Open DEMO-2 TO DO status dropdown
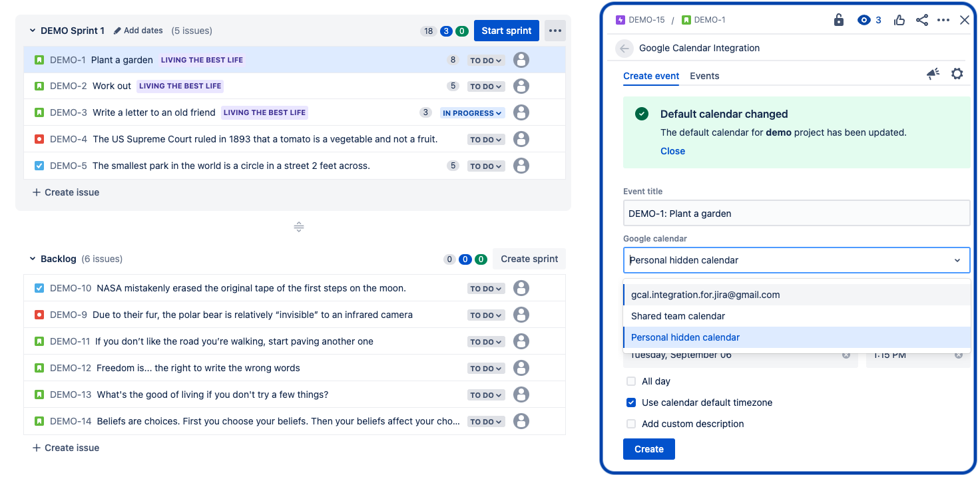 pyautogui.click(x=485, y=86)
